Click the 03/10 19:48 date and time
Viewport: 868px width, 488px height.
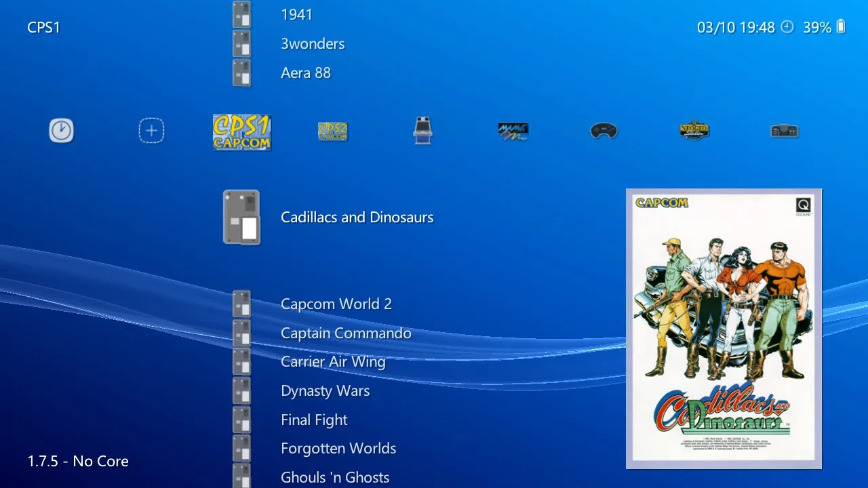click(x=736, y=27)
